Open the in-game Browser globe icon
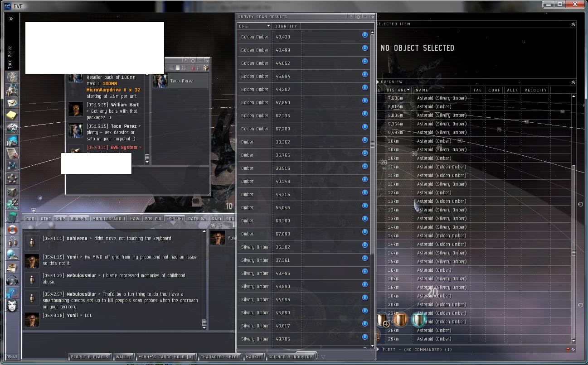 [x=12, y=255]
